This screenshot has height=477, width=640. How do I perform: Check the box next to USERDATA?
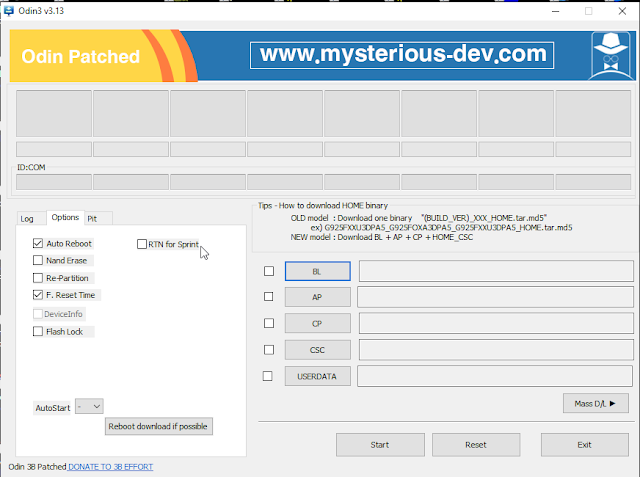268,376
